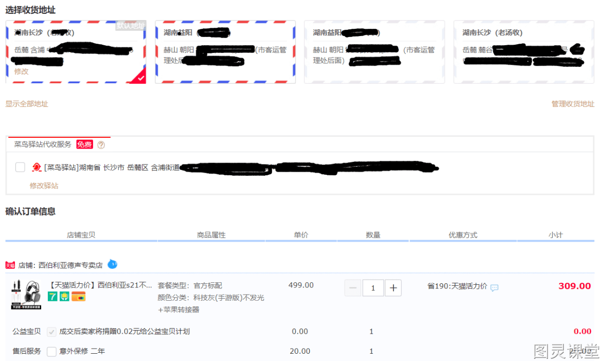
Task: Click the 确认订单信息 heading
Action: tap(30, 211)
